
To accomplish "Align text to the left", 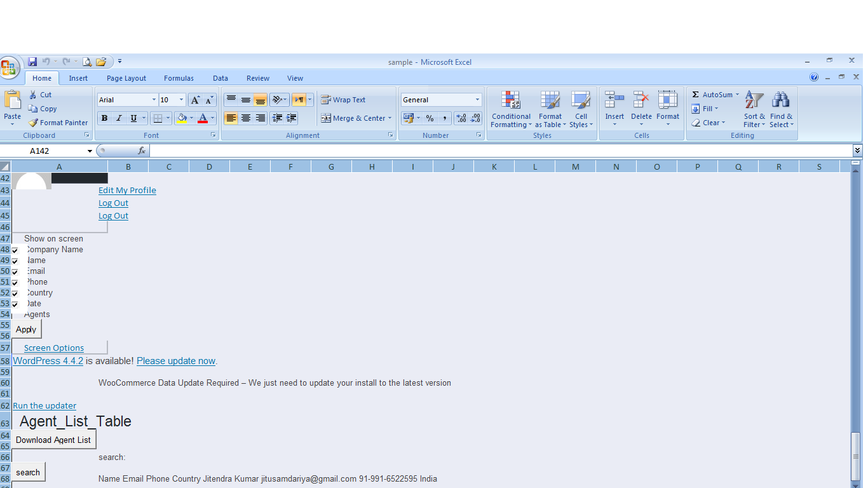I will [x=231, y=118].
